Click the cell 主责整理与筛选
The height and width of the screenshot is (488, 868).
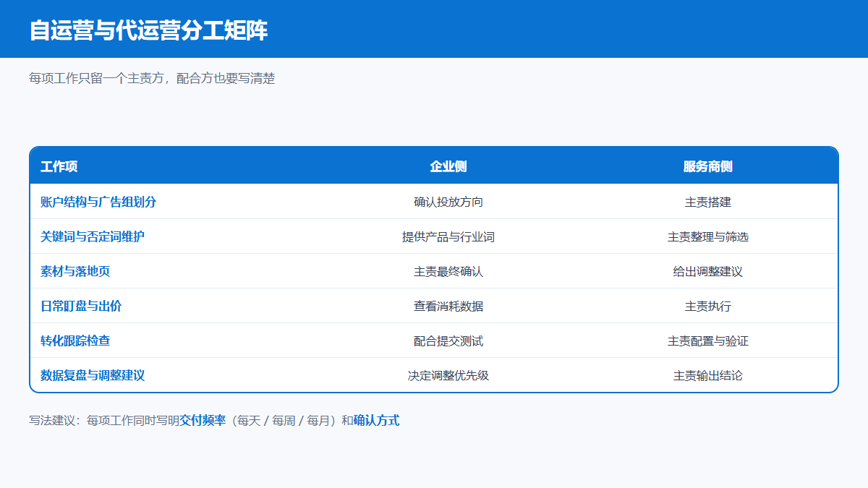(708, 236)
